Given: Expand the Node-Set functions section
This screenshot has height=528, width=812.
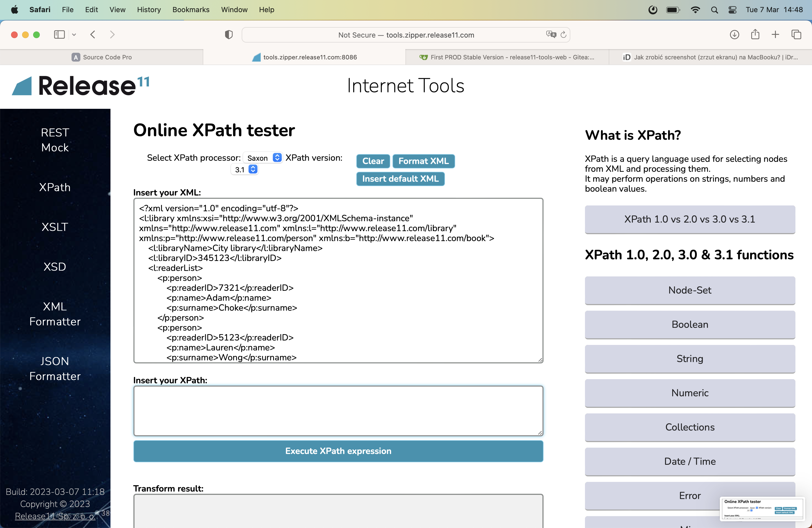Looking at the screenshot, I should [690, 290].
